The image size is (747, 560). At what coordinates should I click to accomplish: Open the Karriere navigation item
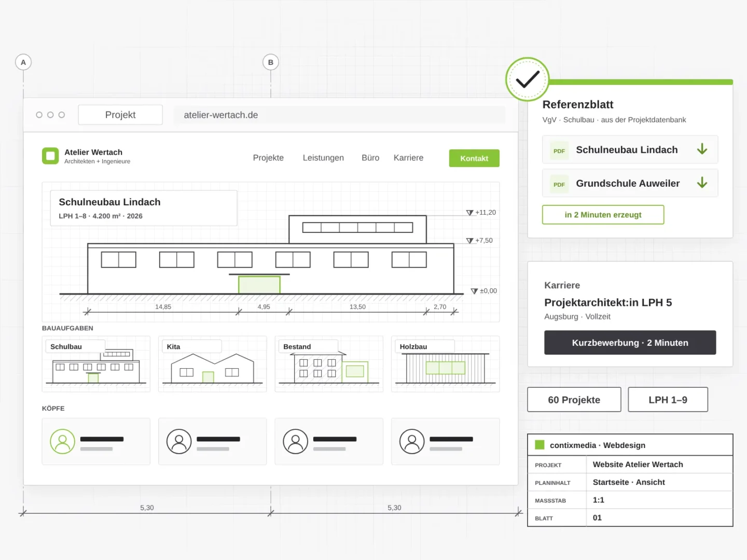(408, 158)
